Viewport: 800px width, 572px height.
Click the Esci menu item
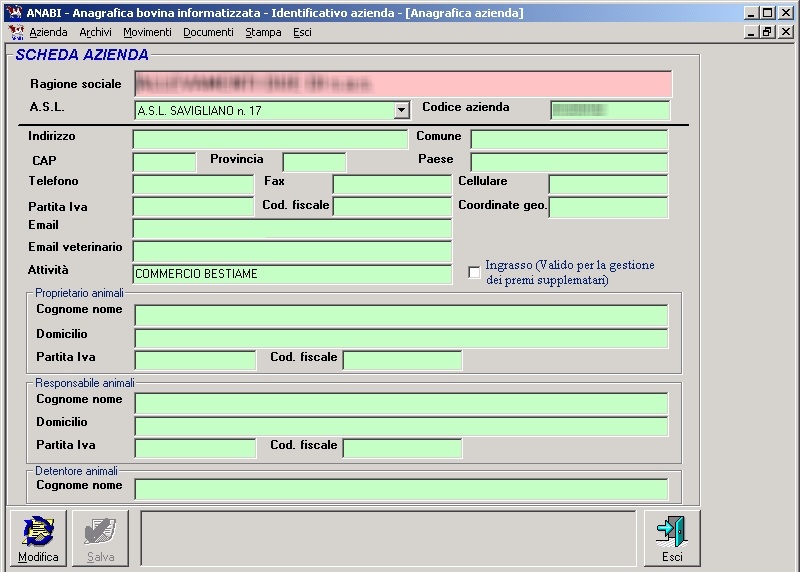302,32
